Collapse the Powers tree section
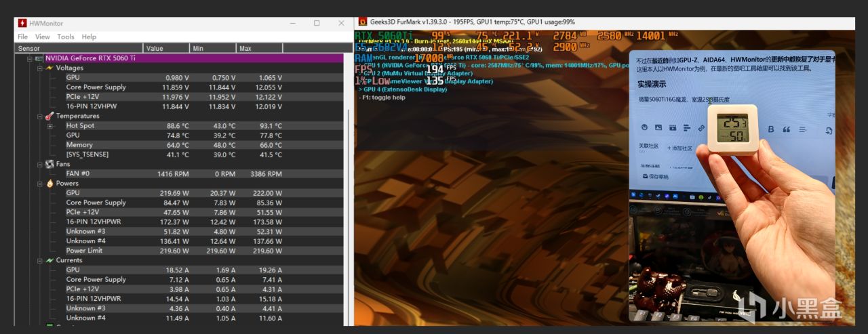The height and width of the screenshot is (334, 868). 39,183
